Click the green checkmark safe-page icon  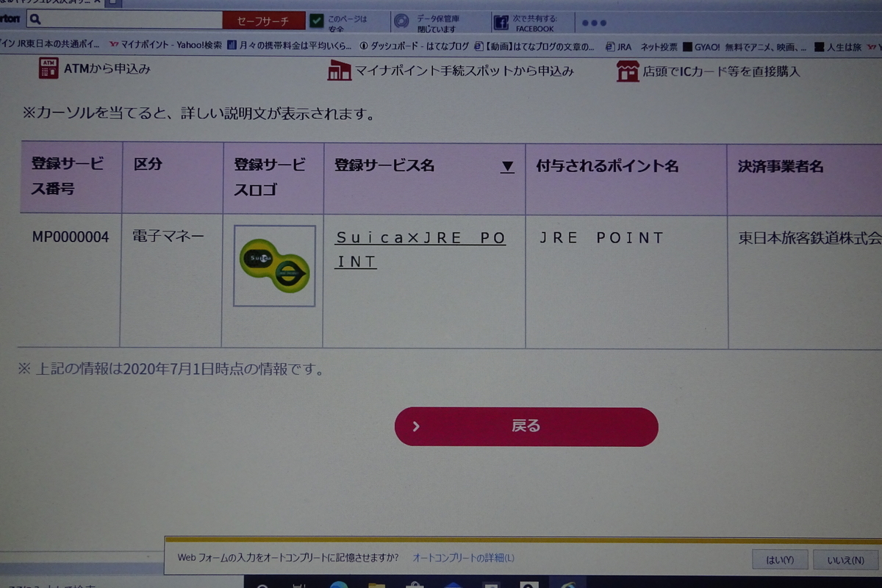click(x=316, y=21)
